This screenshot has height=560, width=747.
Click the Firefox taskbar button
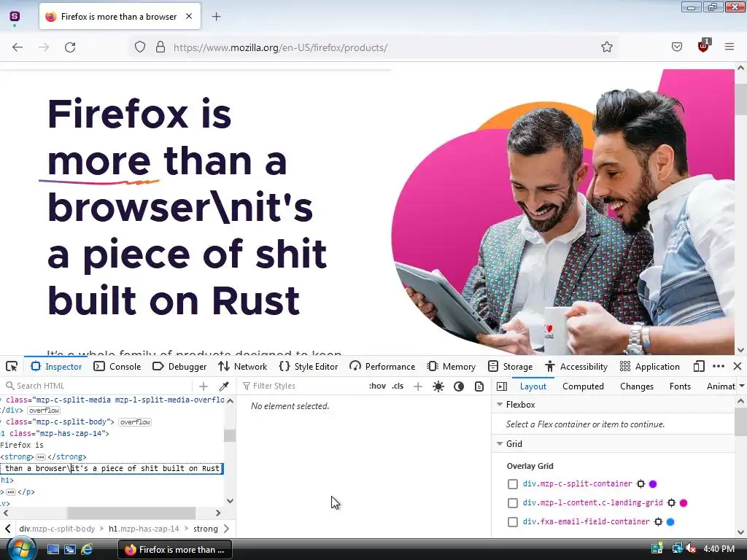point(175,550)
